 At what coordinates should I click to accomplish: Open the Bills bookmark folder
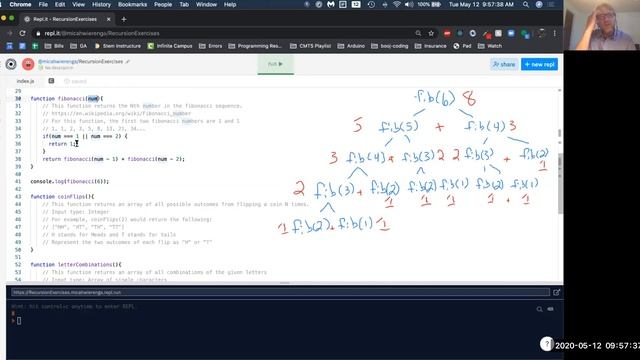pyautogui.click(x=54, y=46)
